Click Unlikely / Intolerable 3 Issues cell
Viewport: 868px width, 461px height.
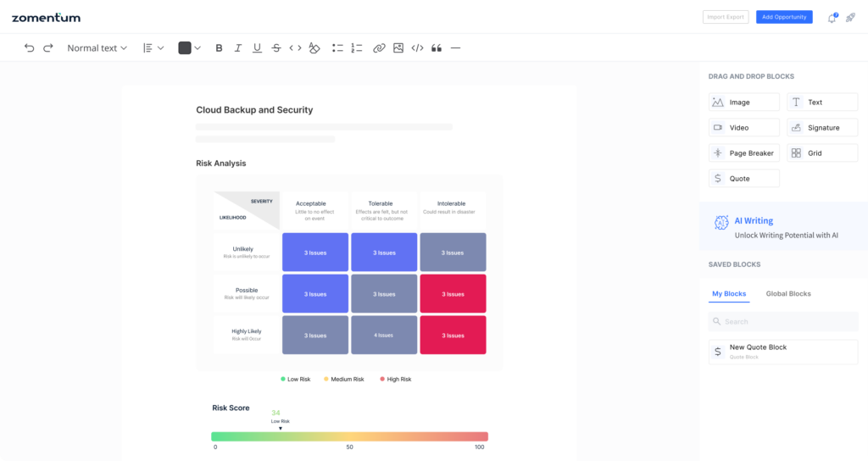pos(453,253)
